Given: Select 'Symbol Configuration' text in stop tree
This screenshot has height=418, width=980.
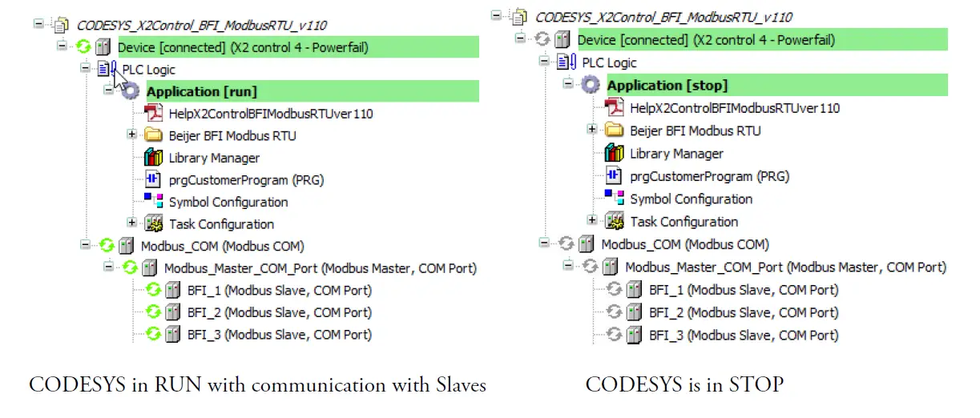Looking at the screenshot, I should point(691,199).
